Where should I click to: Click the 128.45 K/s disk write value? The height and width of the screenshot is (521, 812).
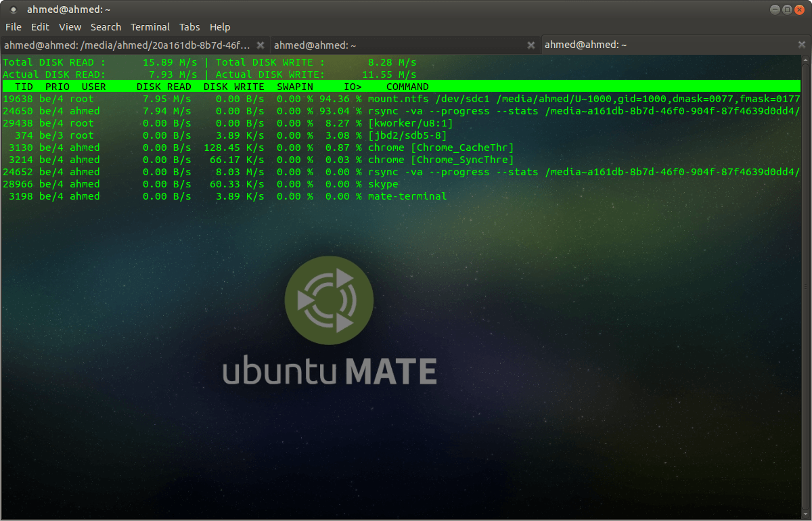(234, 148)
